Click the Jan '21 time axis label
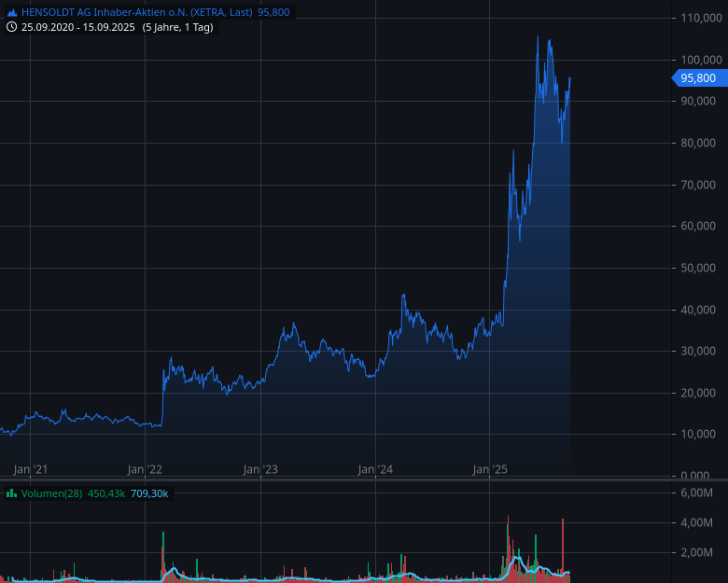This screenshot has height=583, width=728. point(31,469)
